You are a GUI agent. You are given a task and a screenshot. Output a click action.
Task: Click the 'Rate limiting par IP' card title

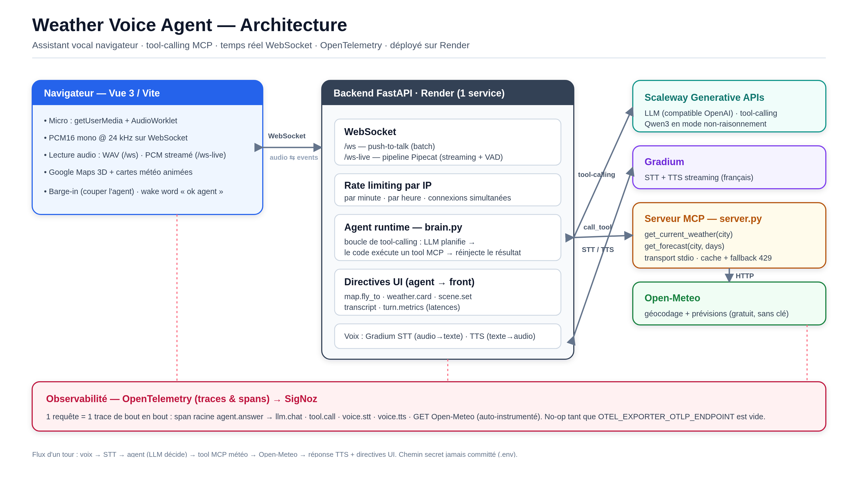388,185
